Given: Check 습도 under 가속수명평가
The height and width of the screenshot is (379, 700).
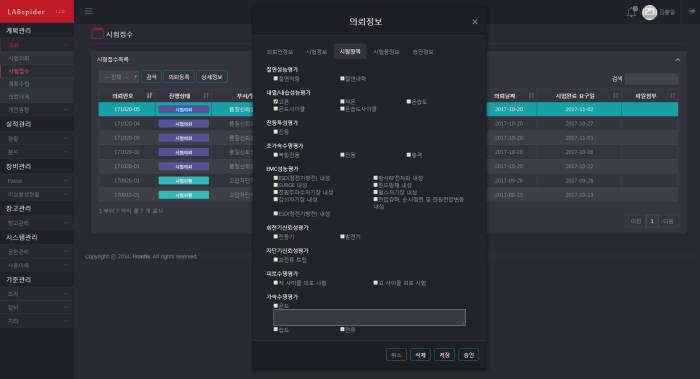Looking at the screenshot, I should 276,329.
